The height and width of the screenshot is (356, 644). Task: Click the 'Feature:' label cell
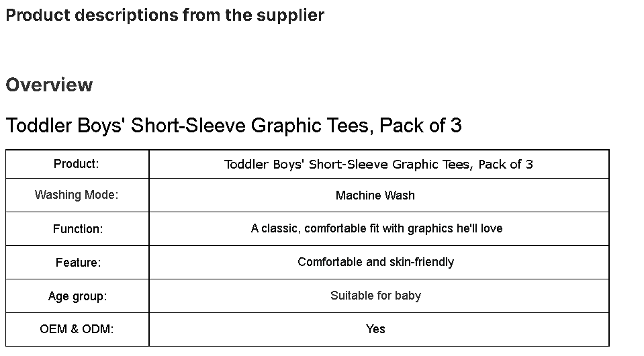coord(77,263)
